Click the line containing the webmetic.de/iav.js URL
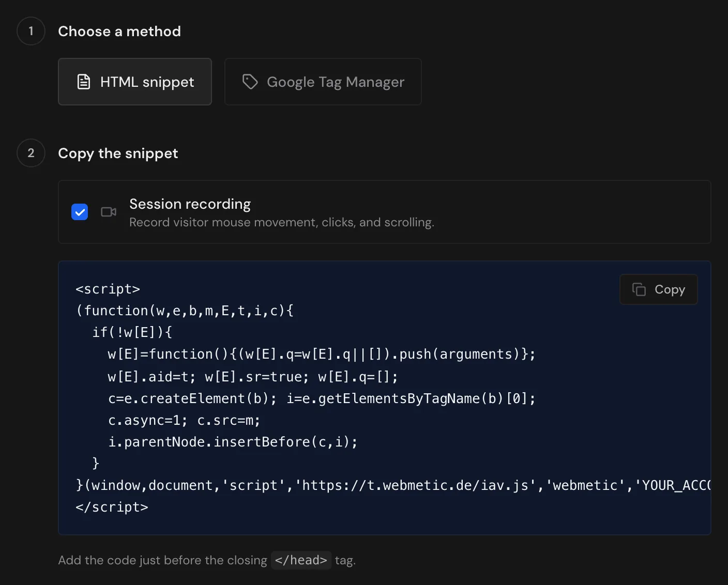The width and height of the screenshot is (728, 585). 393,485
